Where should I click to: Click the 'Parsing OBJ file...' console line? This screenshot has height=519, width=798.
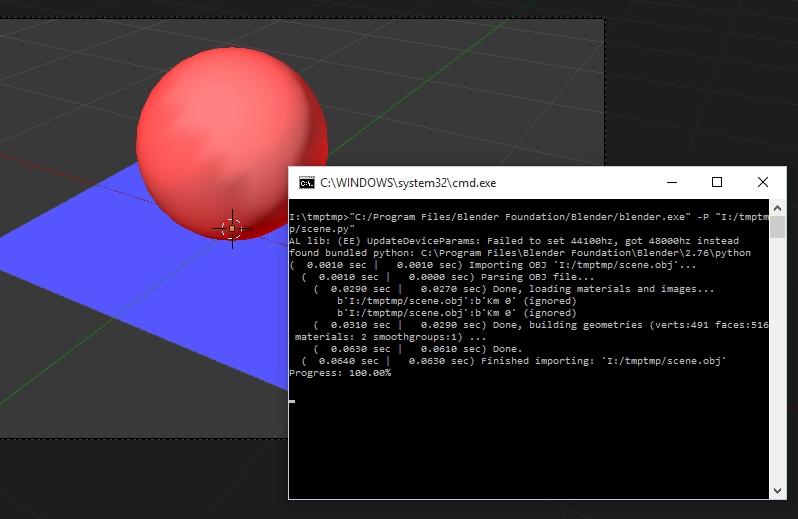tap(448, 277)
